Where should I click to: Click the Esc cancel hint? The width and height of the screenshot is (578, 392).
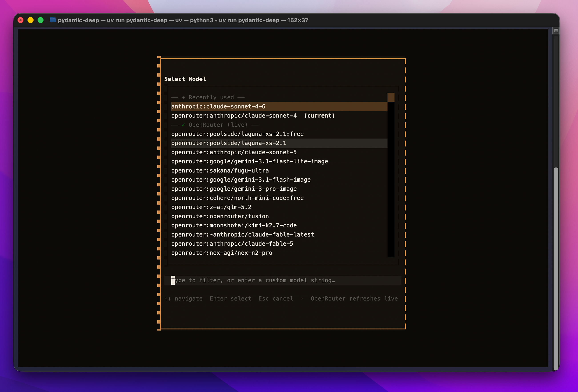(276, 298)
